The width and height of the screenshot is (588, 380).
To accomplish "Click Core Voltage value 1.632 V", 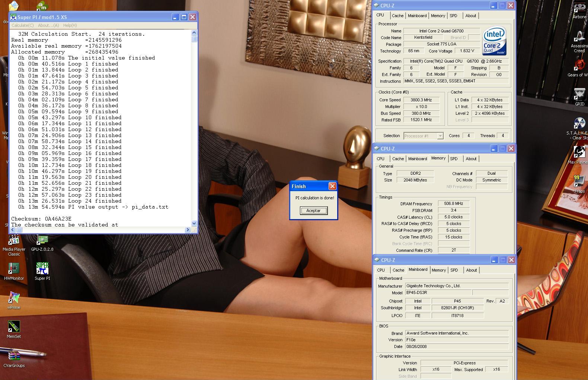I will 467,51.
